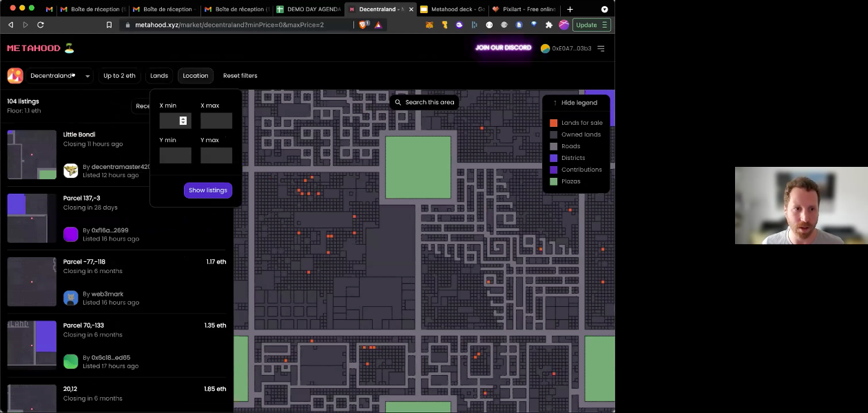The height and width of the screenshot is (413, 868).
Task: Switch to the Pixilart tab
Action: point(524,9)
